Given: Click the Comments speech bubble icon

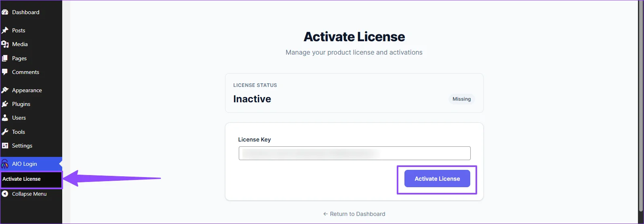Looking at the screenshot, I should coord(5,72).
